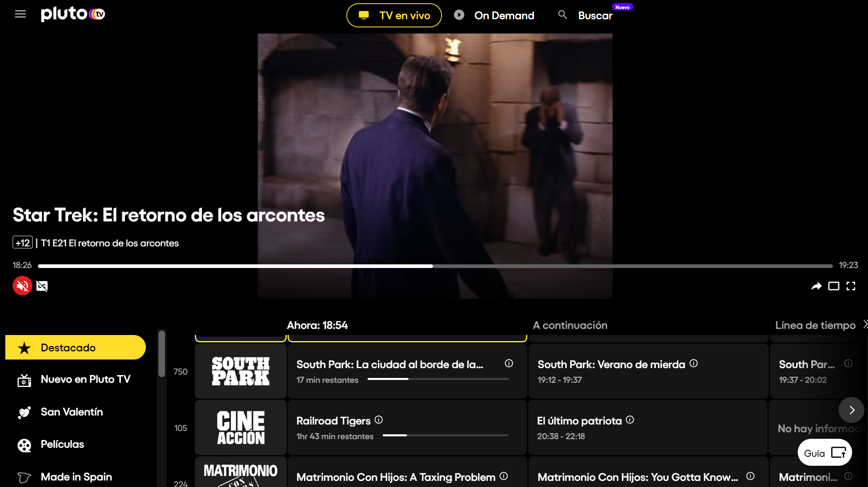Click the film reel icon beside Películas

click(x=25, y=445)
